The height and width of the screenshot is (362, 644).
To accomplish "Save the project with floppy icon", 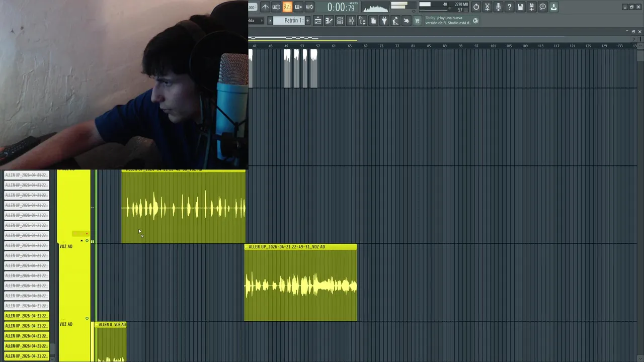I will tap(520, 7).
